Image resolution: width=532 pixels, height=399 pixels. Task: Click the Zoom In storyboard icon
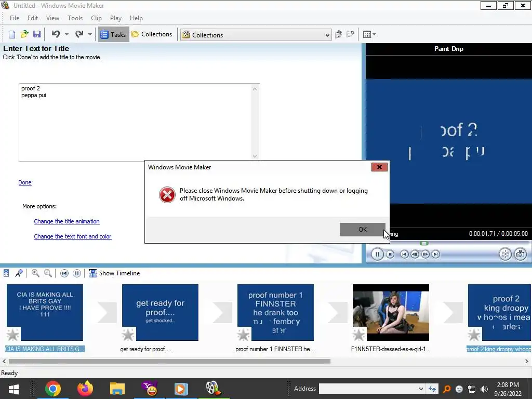coord(35,273)
